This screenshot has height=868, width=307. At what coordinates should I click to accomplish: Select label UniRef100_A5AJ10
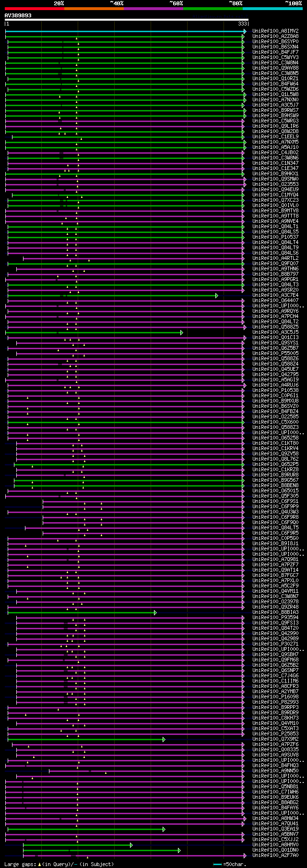click(275, 147)
